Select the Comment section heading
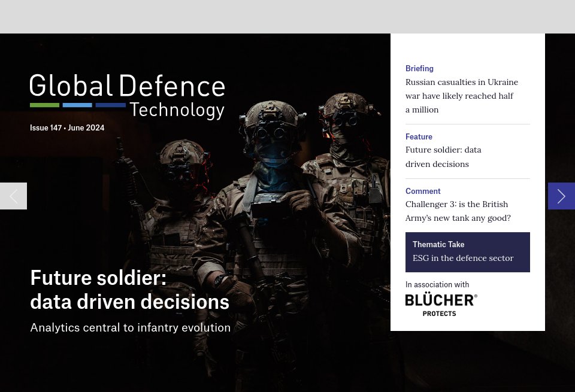The width and height of the screenshot is (575, 392). point(423,191)
